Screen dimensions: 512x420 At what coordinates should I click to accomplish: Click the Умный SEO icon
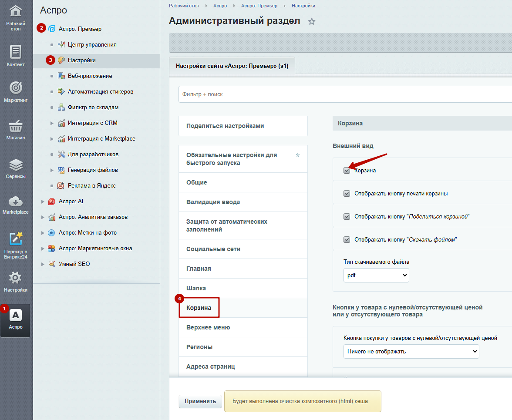click(x=51, y=264)
